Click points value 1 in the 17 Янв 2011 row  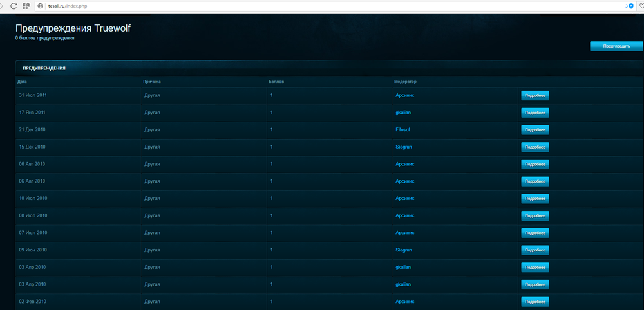[x=272, y=113]
